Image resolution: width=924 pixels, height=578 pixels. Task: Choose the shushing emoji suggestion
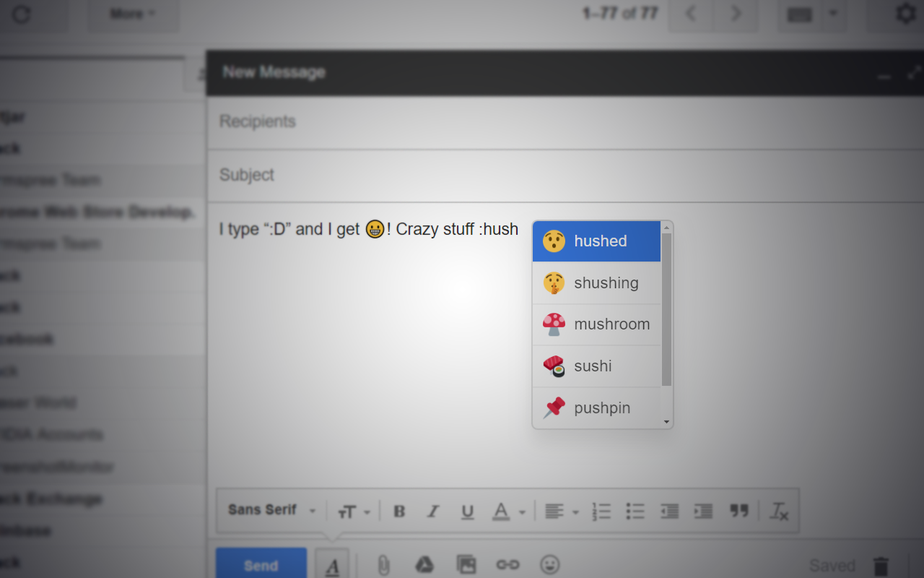click(596, 283)
